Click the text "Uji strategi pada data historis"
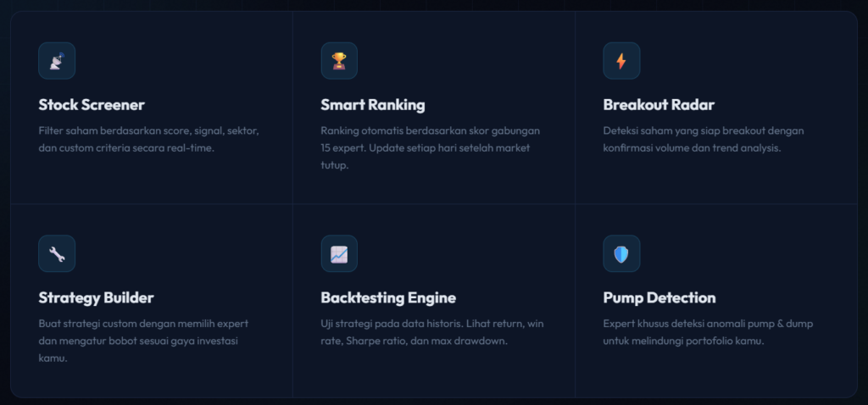Image resolution: width=868 pixels, height=405 pixels. point(432,332)
